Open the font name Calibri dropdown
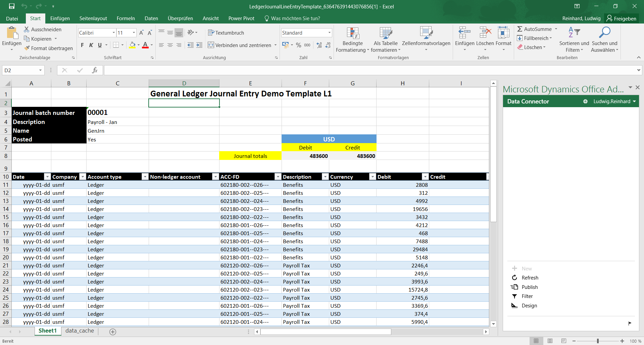 coord(114,33)
